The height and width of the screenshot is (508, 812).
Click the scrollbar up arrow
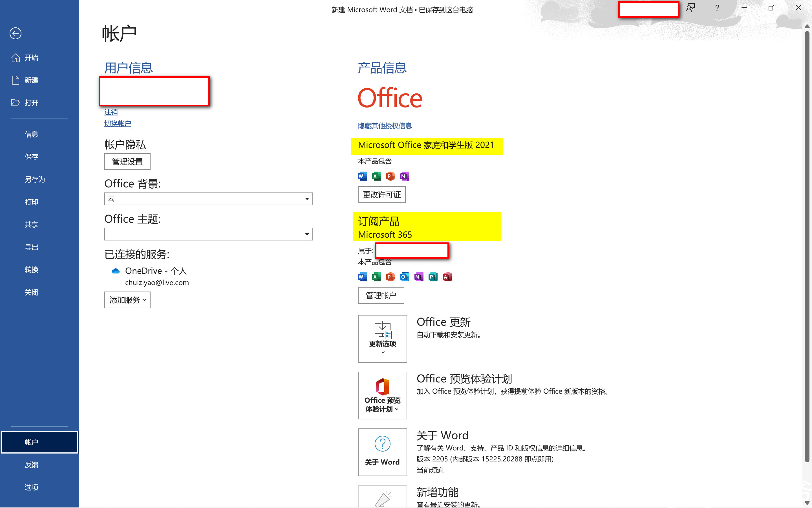[807, 26]
